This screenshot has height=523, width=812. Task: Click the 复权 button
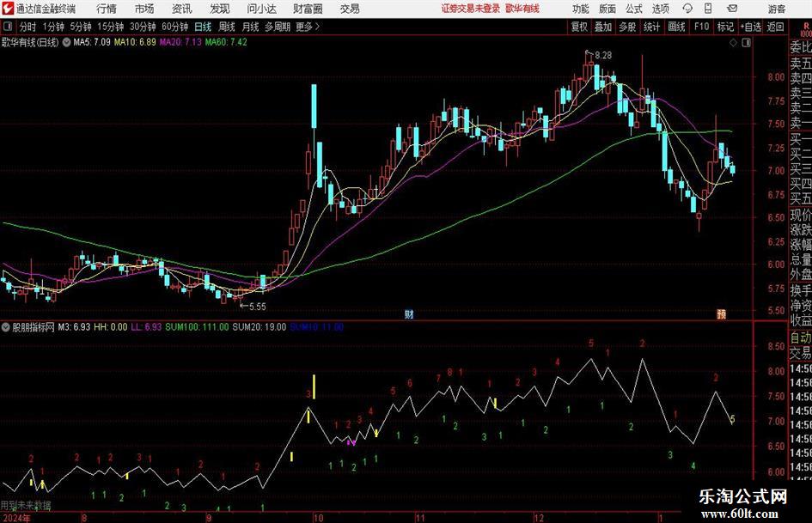click(579, 27)
